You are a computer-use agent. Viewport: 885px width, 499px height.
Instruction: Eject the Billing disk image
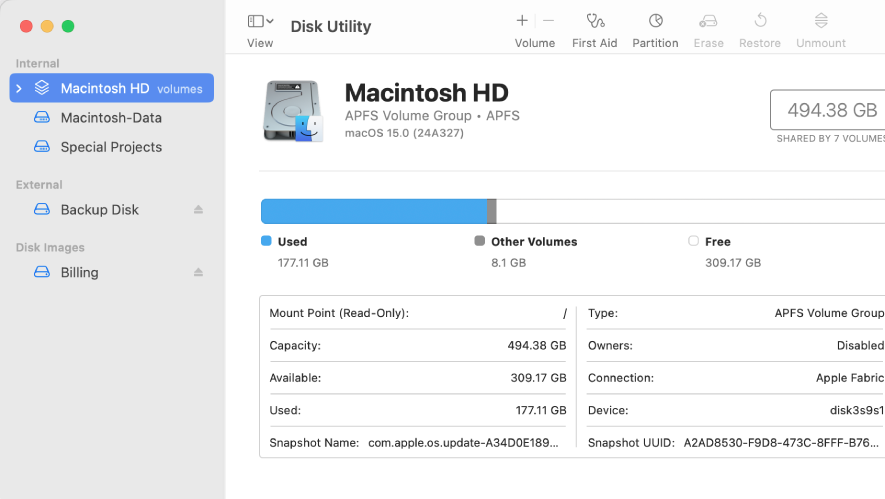(198, 272)
